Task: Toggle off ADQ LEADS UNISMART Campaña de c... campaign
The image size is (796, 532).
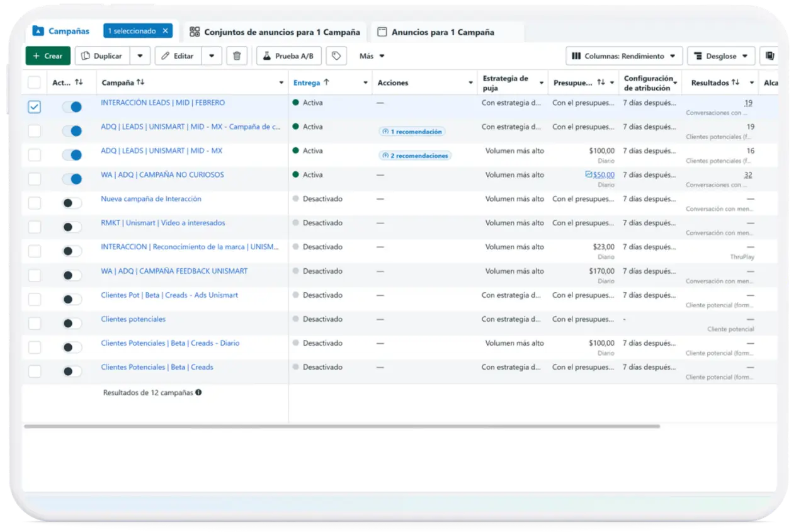Action: coord(72,131)
